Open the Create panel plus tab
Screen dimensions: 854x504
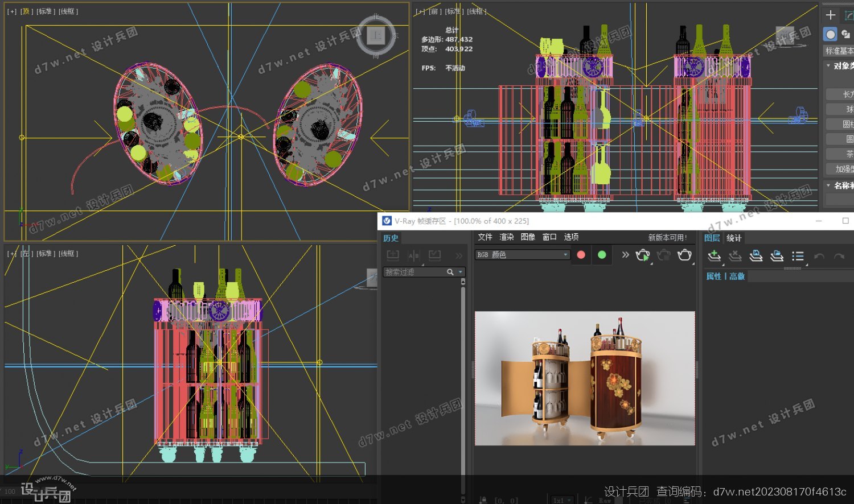coord(831,15)
